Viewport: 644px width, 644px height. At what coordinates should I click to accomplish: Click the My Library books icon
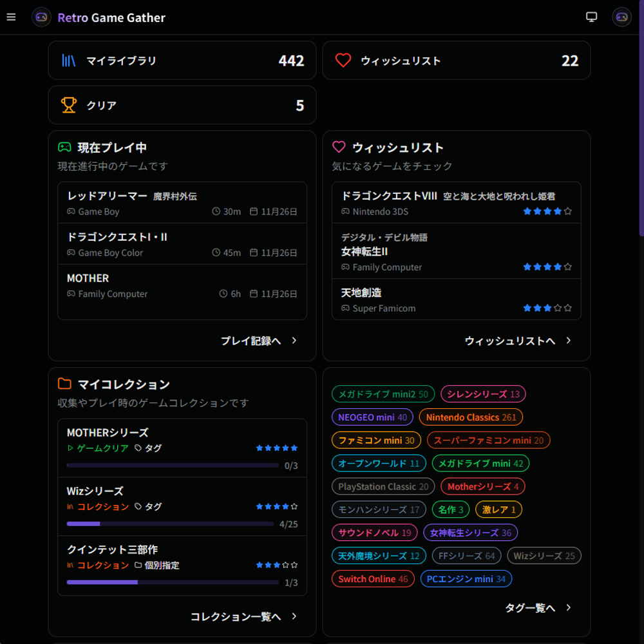click(x=69, y=61)
